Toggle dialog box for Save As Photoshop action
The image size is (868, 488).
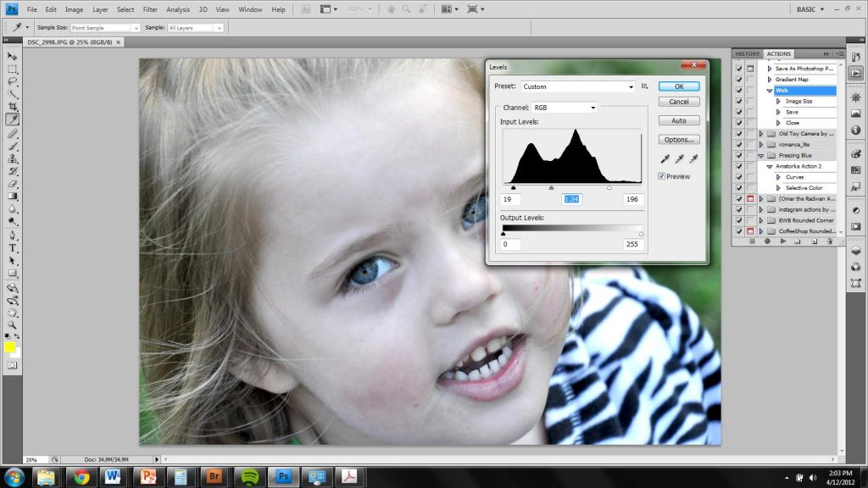pos(750,69)
